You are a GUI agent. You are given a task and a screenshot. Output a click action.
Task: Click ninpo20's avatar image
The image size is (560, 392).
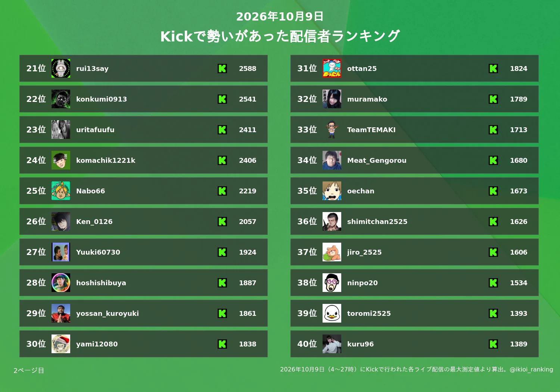(332, 283)
